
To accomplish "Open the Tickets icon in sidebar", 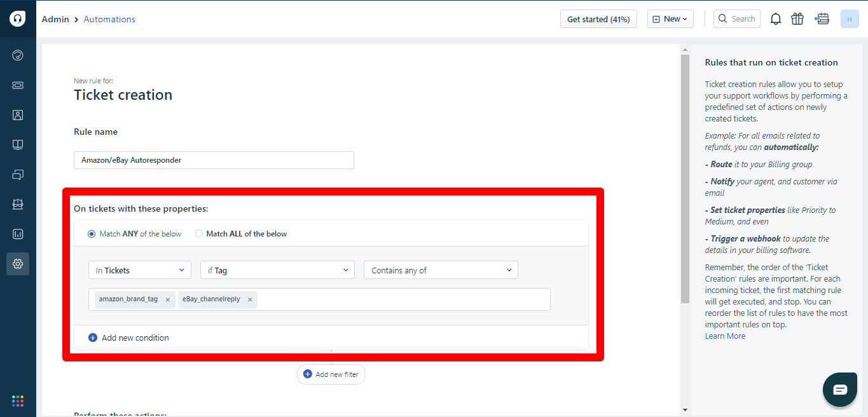I will click(18, 85).
